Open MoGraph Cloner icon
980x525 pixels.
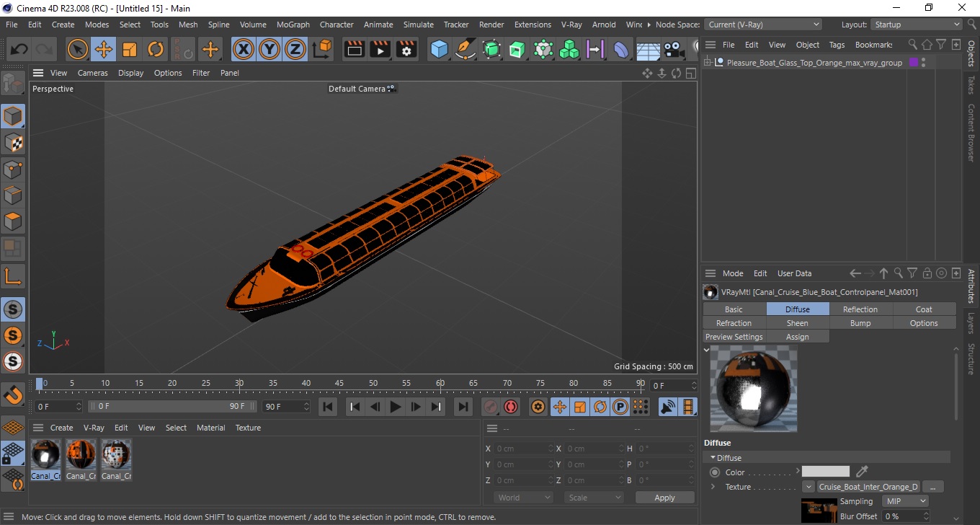click(543, 50)
